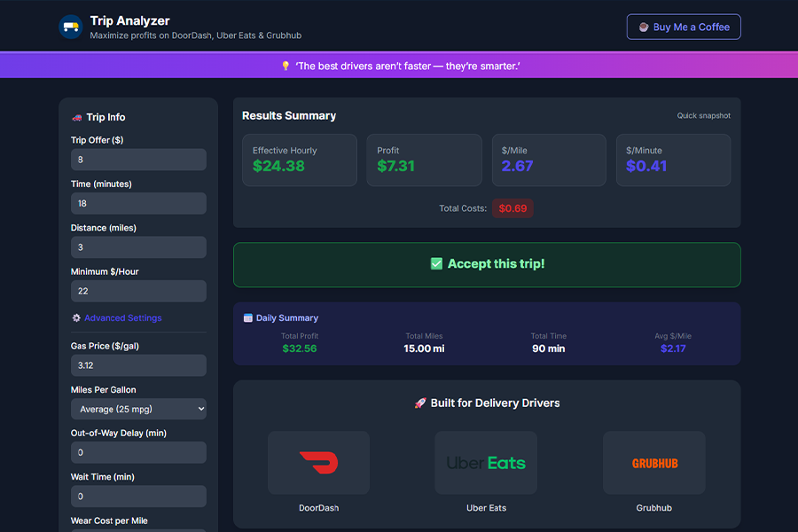
Task: Select the DoorDash logo tile
Action: tap(318, 462)
